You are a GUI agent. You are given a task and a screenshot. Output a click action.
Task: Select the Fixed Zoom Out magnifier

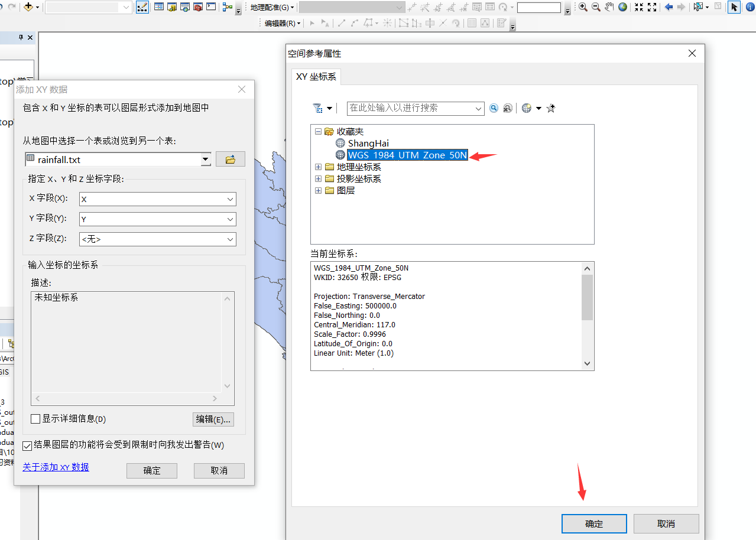click(x=596, y=7)
